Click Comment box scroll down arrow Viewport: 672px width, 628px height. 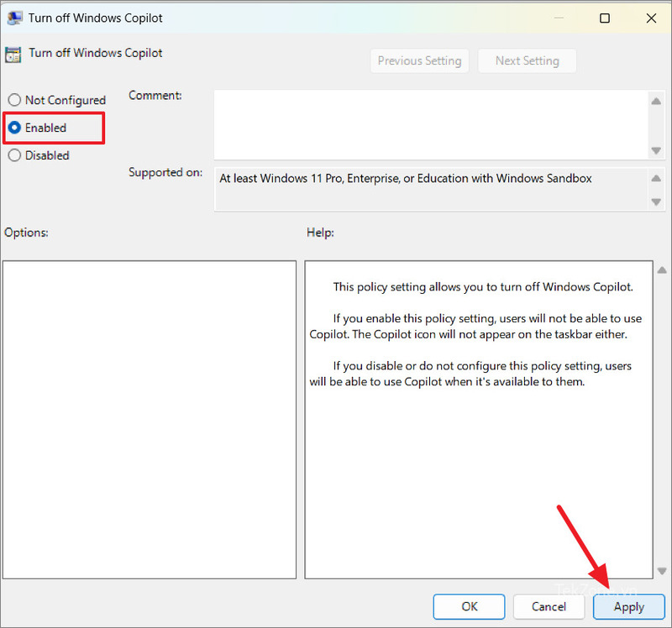(656, 150)
